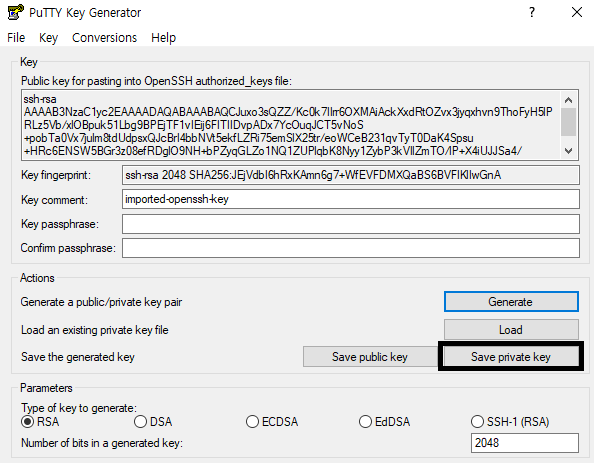Click the 'PuTTY Key Generator' title text
594x463 pixels.
pos(85,13)
